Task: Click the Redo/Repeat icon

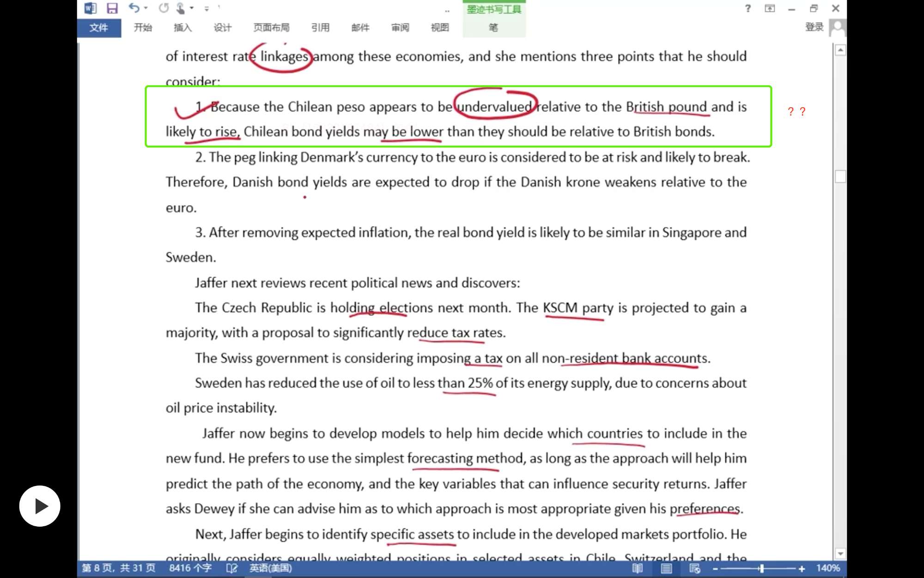Action: click(164, 8)
